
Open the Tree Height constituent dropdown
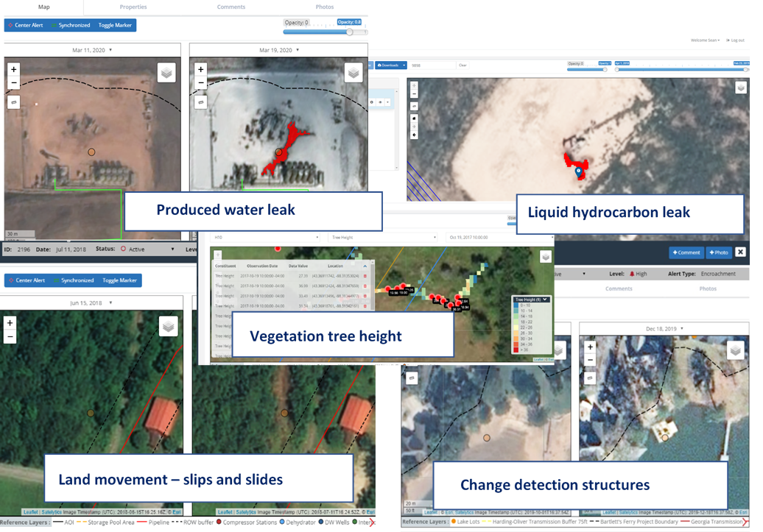[x=384, y=238]
